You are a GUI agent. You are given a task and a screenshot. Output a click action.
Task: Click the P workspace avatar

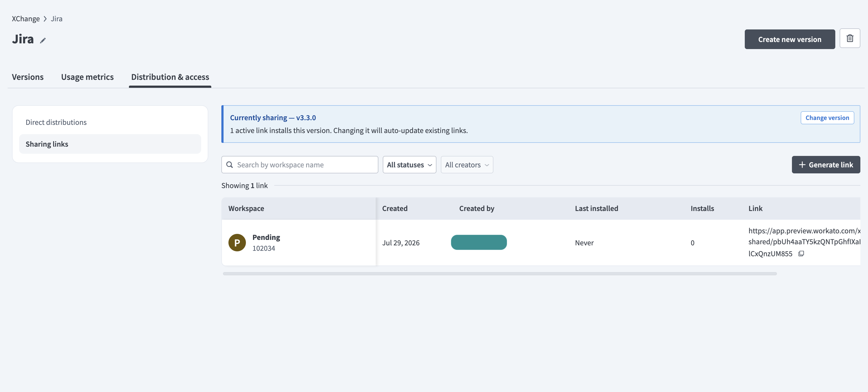pyautogui.click(x=237, y=243)
